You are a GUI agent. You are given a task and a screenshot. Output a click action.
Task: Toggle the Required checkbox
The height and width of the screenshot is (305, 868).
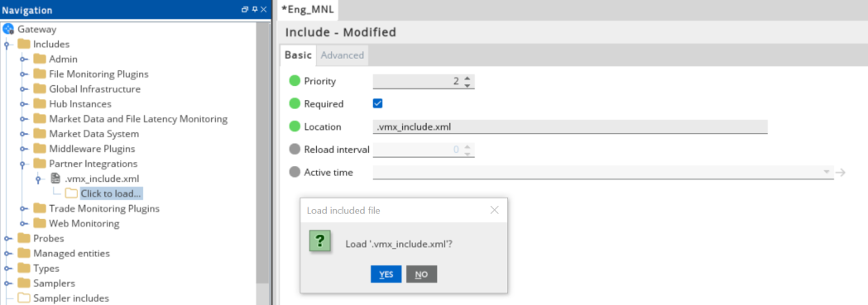[377, 103]
